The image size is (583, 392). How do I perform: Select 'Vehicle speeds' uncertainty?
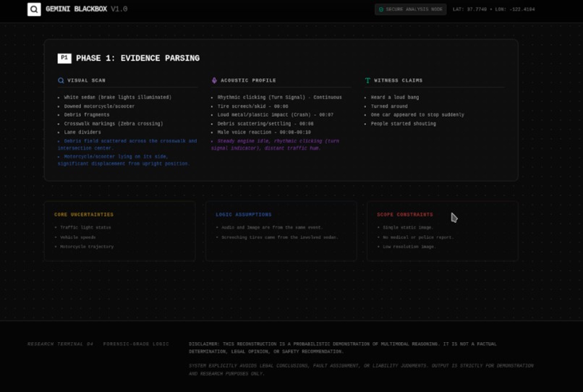click(x=77, y=237)
